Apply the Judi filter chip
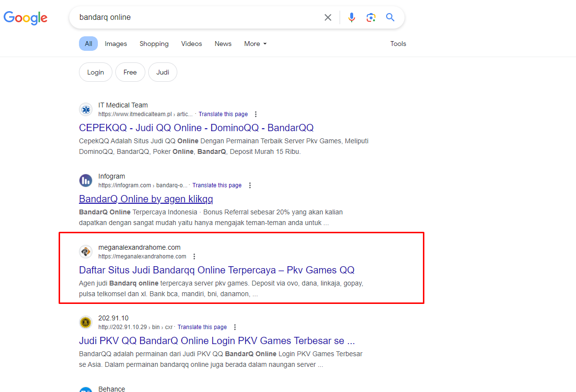 [163, 72]
